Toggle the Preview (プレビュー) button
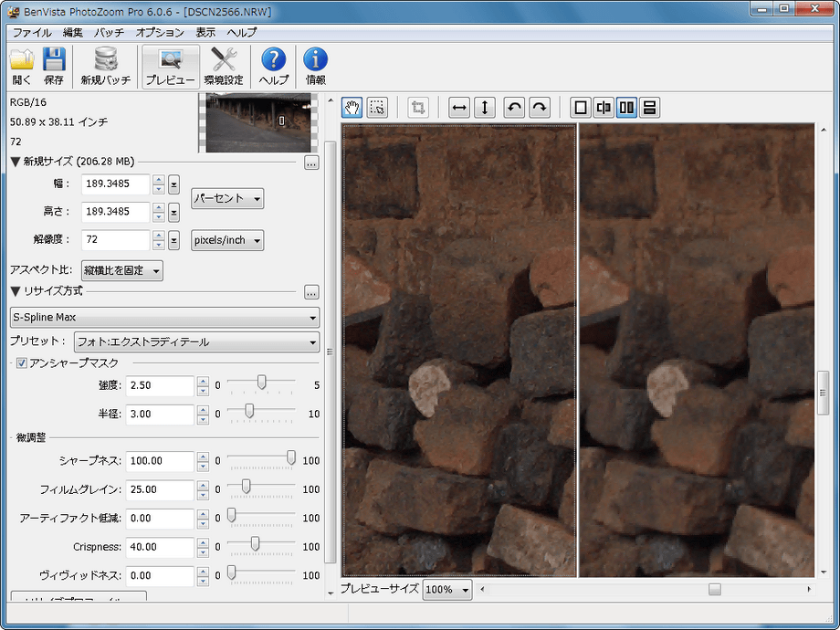Viewport: 840px width, 630px height. click(x=171, y=66)
